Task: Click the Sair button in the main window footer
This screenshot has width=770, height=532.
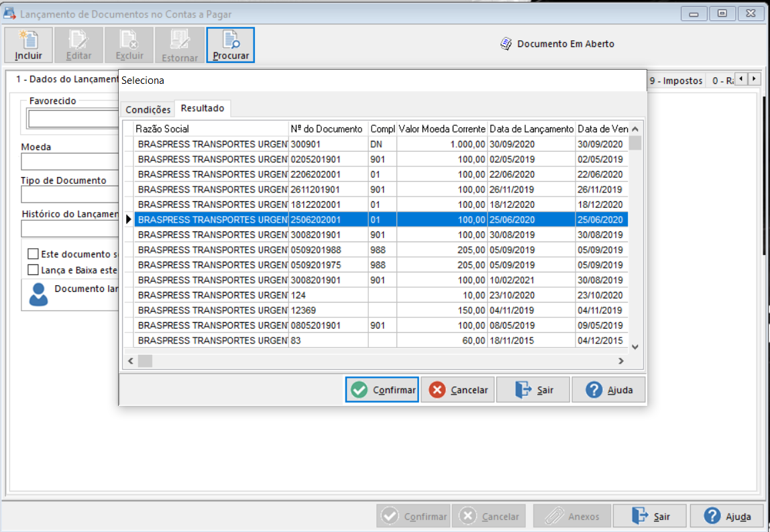Action: 650,516
